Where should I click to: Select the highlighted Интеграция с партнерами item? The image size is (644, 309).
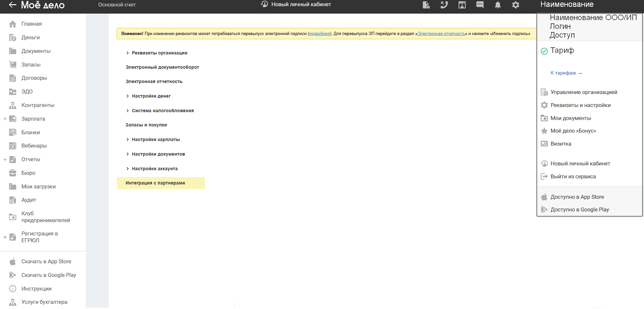point(161,183)
